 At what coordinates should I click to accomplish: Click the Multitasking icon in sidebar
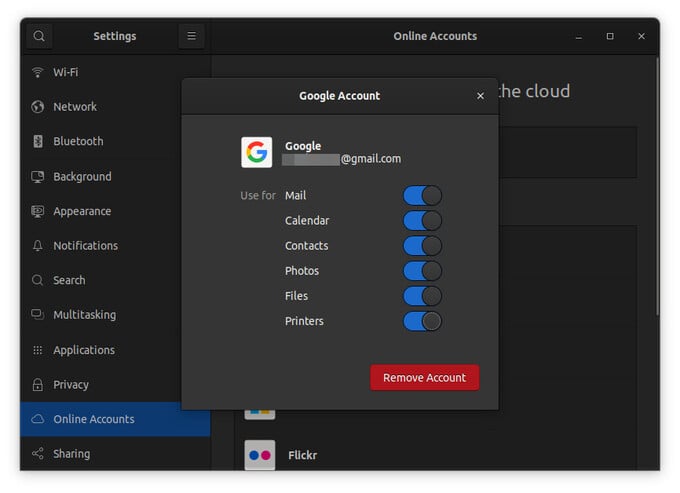coord(38,314)
